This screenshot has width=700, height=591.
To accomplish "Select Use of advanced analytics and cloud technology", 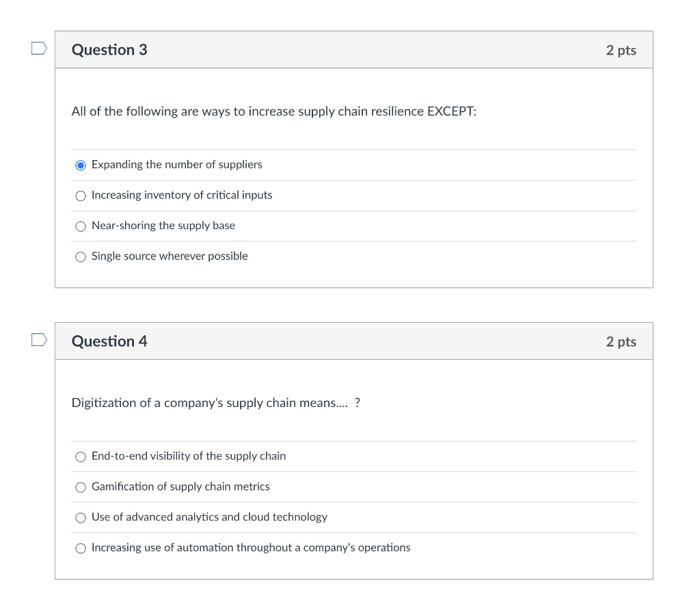I will pyautogui.click(x=80, y=518).
